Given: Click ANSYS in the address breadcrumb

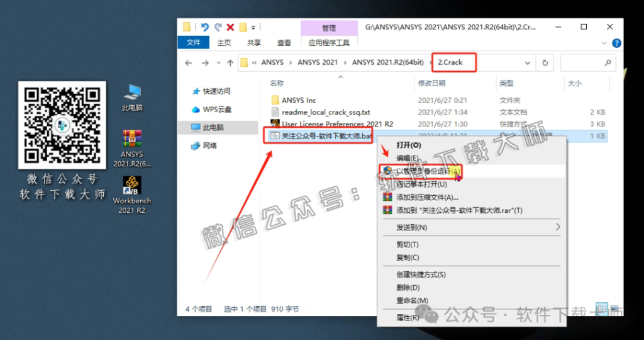Looking at the screenshot, I should pyautogui.click(x=272, y=62).
